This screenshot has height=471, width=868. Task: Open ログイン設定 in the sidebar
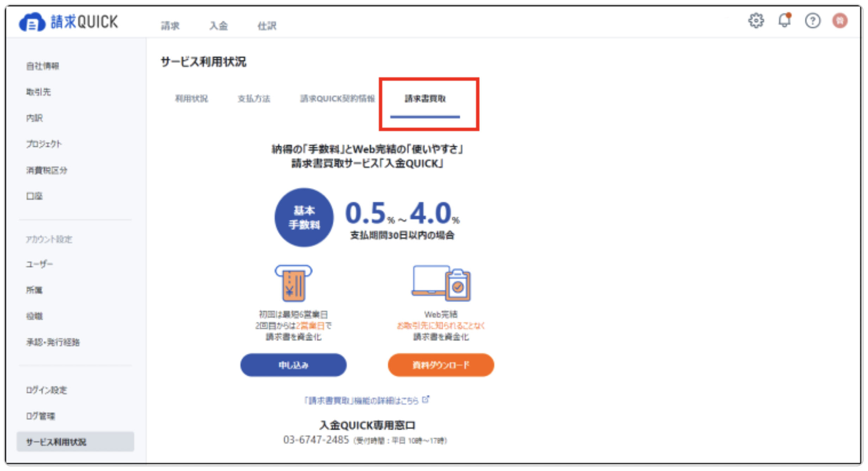point(46,390)
